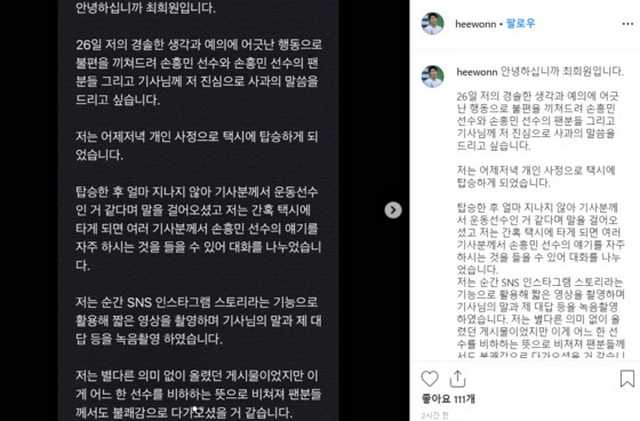View the 좋아요 111개 likes list
The image size is (640, 421).
coord(448,399)
